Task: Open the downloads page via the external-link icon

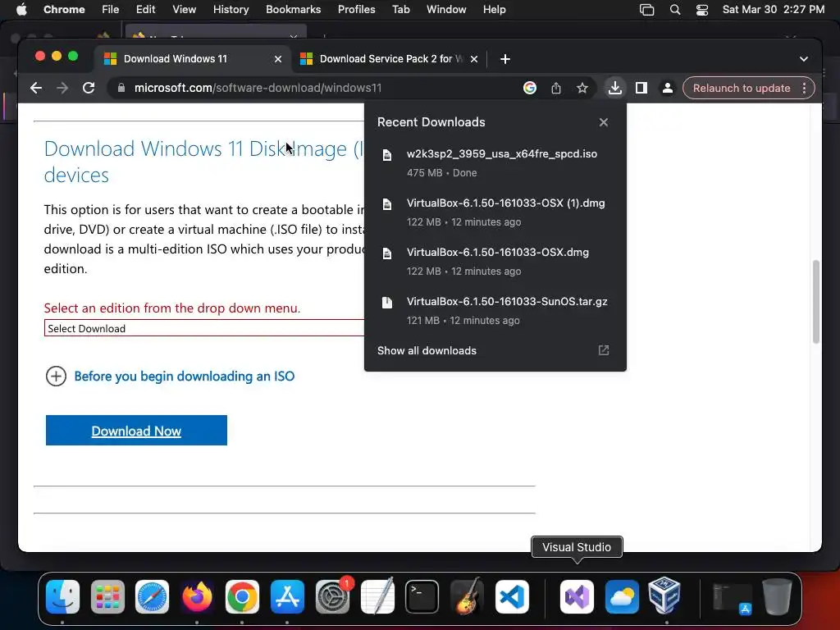Action: (603, 350)
